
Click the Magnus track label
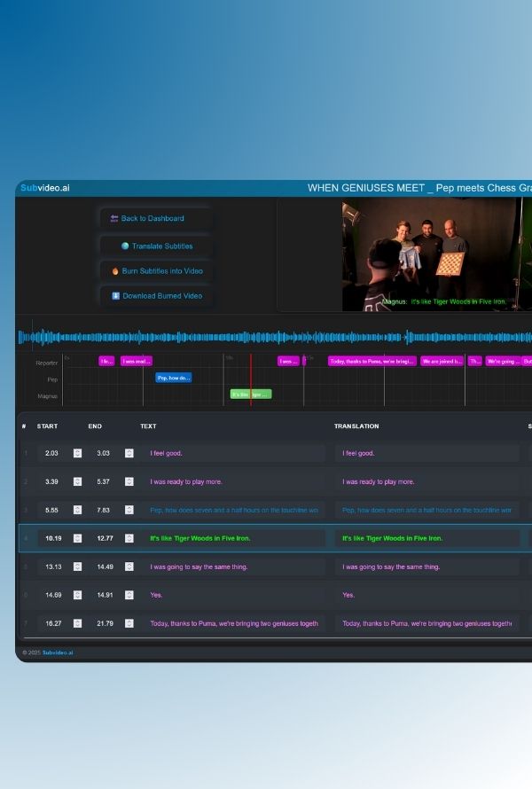pyautogui.click(x=48, y=396)
